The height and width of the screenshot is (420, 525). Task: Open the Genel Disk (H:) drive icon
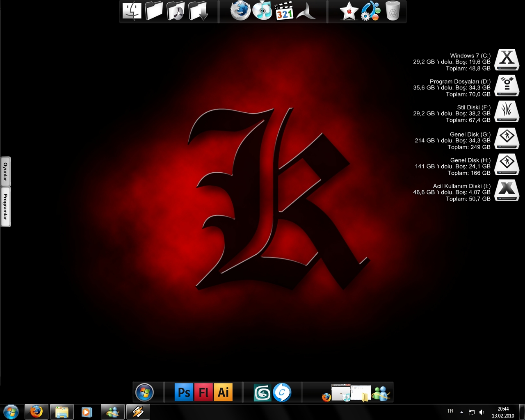click(507, 164)
